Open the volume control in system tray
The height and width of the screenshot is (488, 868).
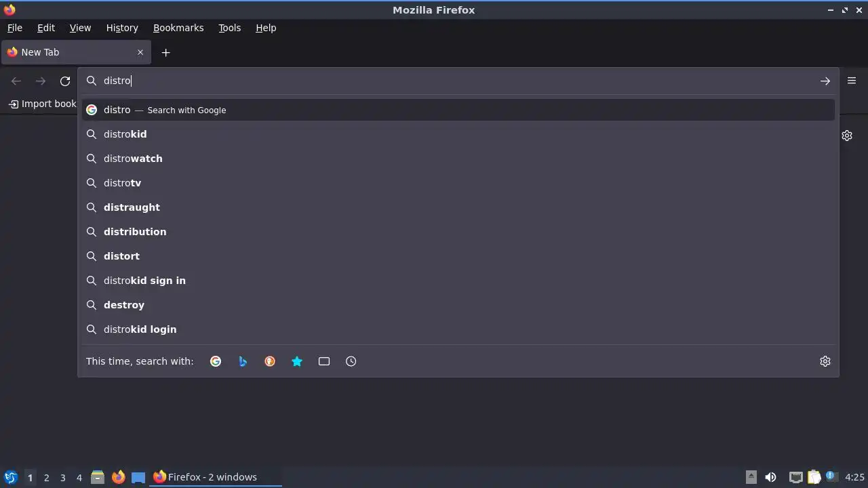tap(770, 477)
